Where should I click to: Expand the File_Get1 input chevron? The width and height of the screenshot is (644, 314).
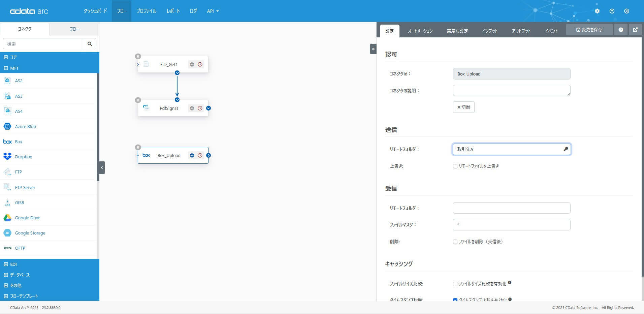[138, 64]
